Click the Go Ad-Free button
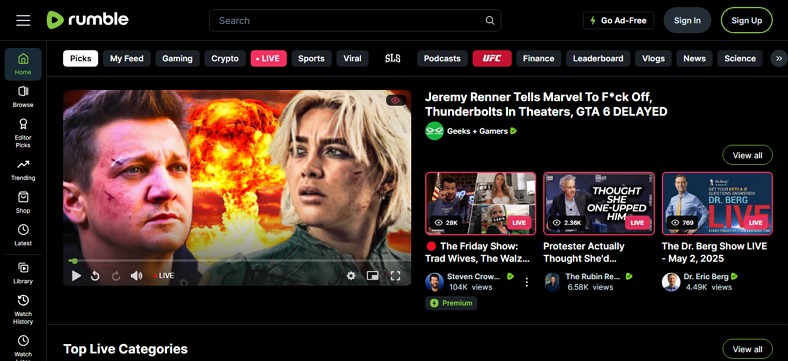The width and height of the screenshot is (788, 361). (x=618, y=21)
